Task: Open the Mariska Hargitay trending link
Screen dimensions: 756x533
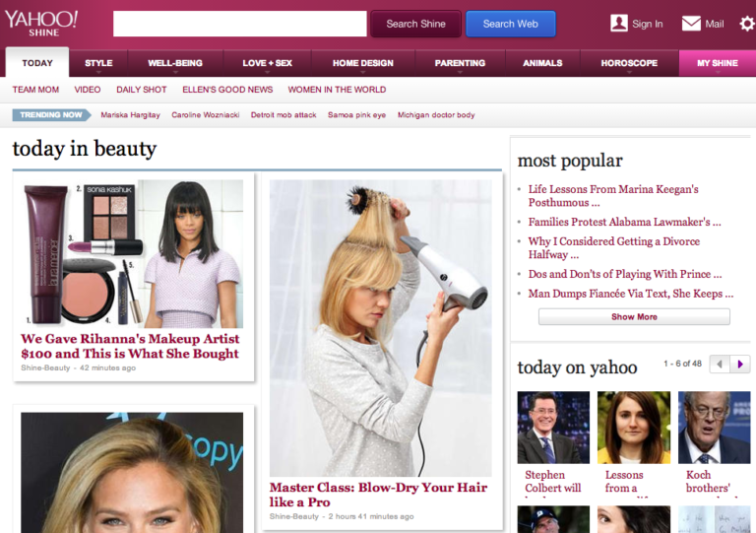Action: point(130,115)
